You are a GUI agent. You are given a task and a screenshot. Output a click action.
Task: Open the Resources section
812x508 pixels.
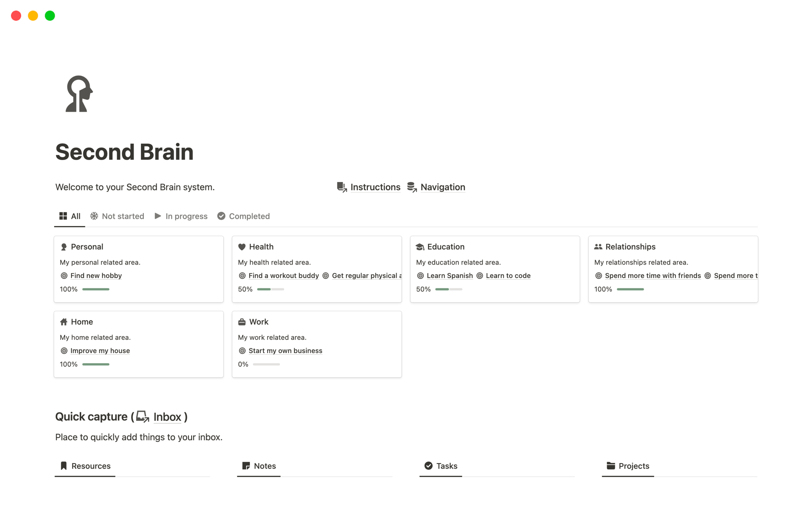click(91, 466)
